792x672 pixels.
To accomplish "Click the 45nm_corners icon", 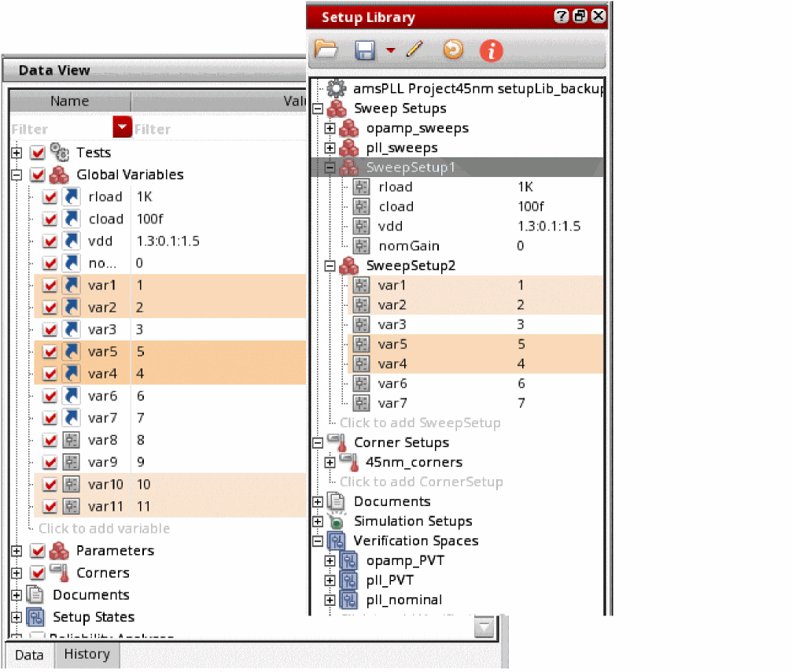I will pos(349,462).
